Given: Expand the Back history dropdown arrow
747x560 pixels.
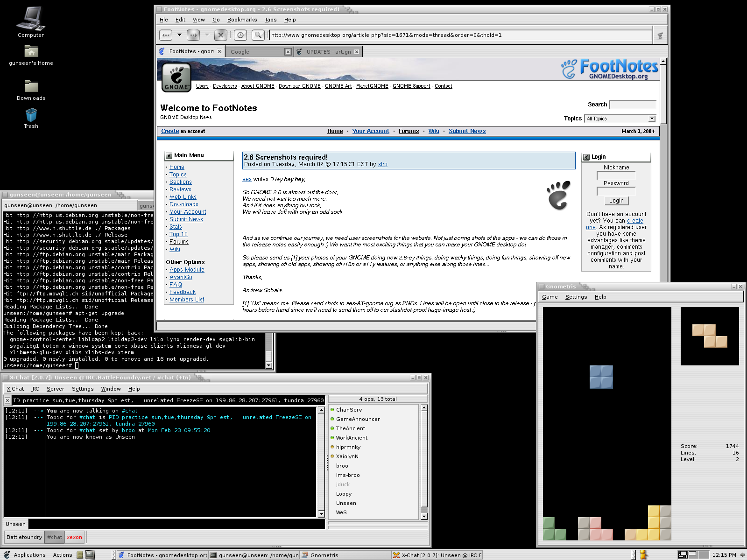Looking at the screenshot, I should pyautogui.click(x=179, y=35).
